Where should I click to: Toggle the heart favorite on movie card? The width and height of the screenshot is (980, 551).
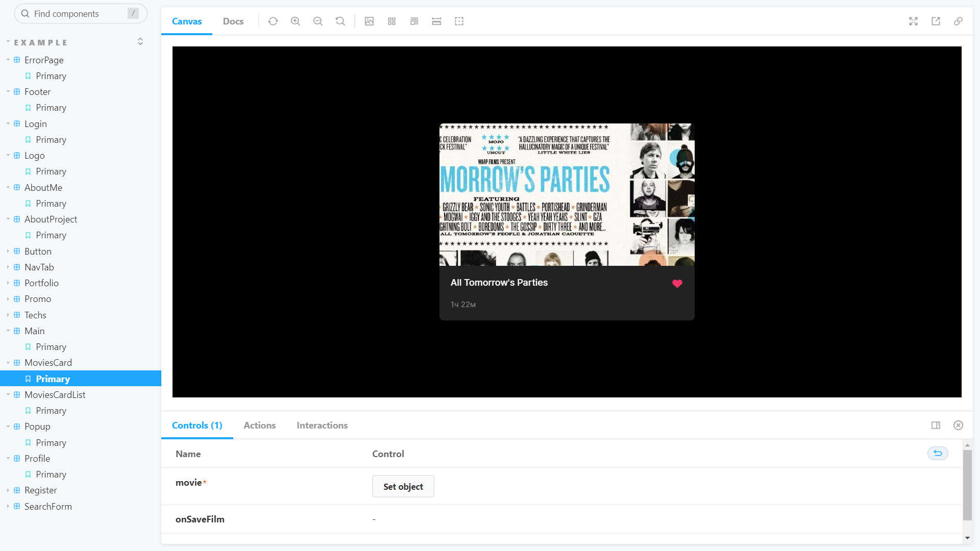[677, 284]
